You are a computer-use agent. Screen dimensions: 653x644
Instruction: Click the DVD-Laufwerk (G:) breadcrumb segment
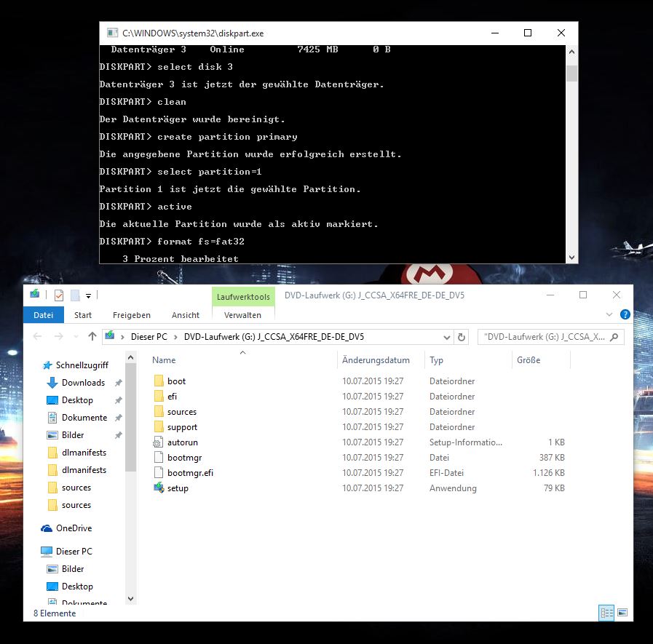point(274,336)
